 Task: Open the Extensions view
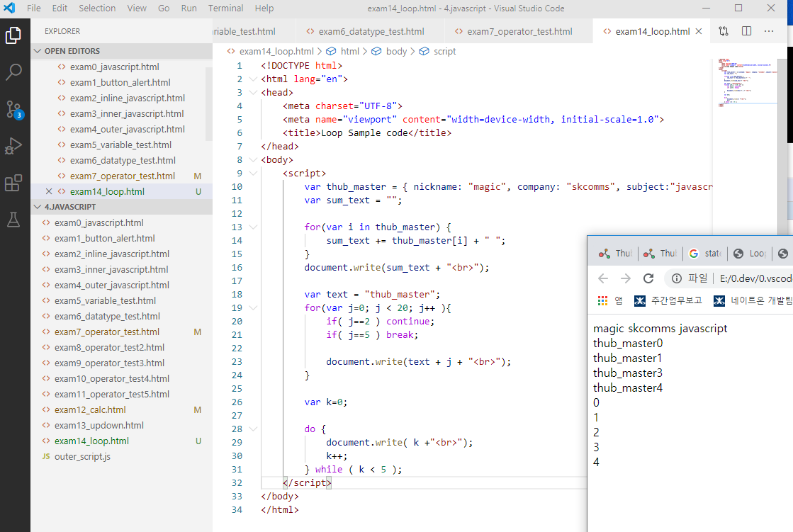[13, 183]
